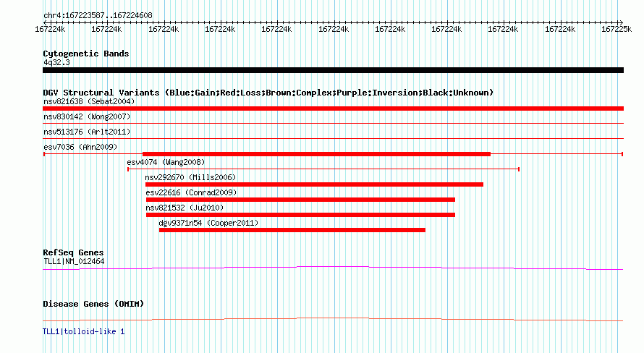Open the esv22616 (Conrad2009) variant label
The width and height of the screenshot is (644, 353).
(x=191, y=192)
